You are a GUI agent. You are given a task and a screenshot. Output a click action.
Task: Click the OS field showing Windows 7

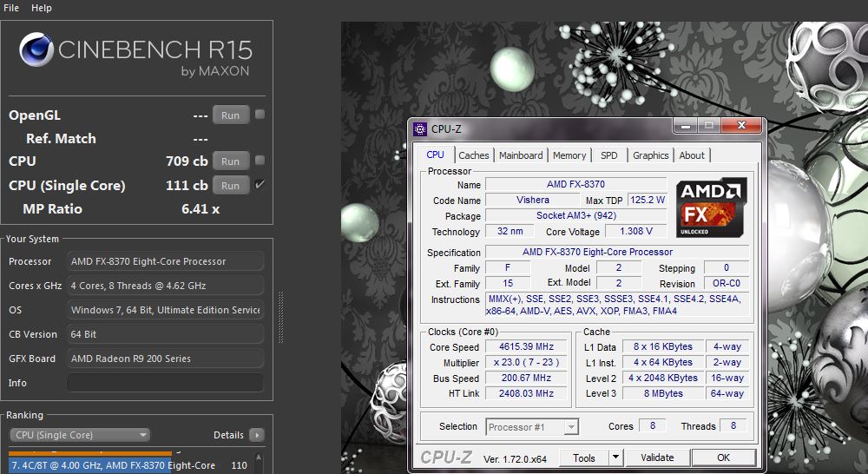165,310
